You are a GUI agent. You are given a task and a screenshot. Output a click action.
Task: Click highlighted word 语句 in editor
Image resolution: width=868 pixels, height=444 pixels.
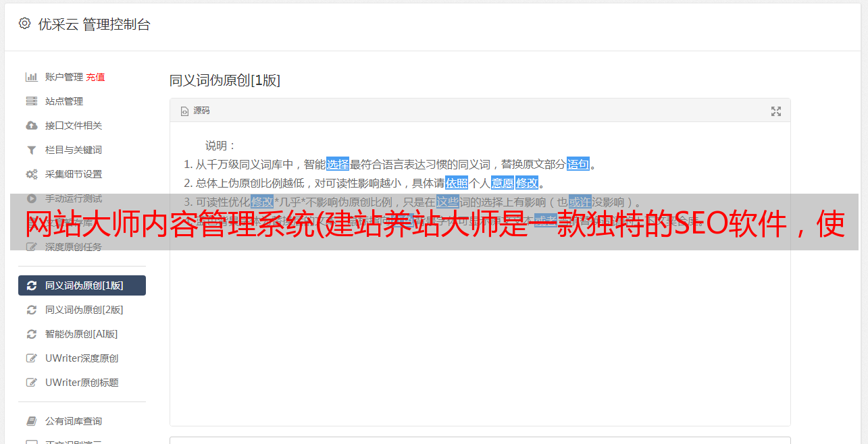[x=578, y=164]
